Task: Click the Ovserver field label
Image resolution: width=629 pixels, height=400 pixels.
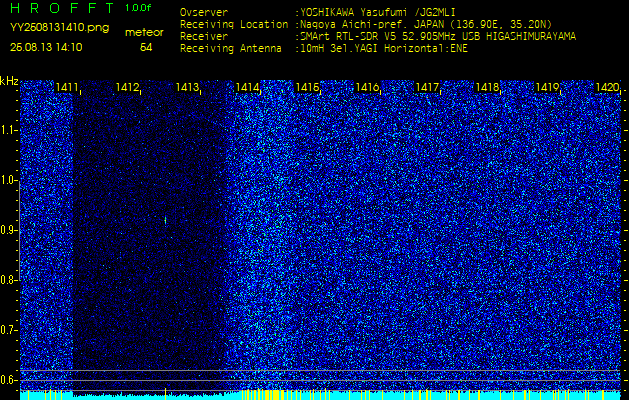Action: [204, 12]
